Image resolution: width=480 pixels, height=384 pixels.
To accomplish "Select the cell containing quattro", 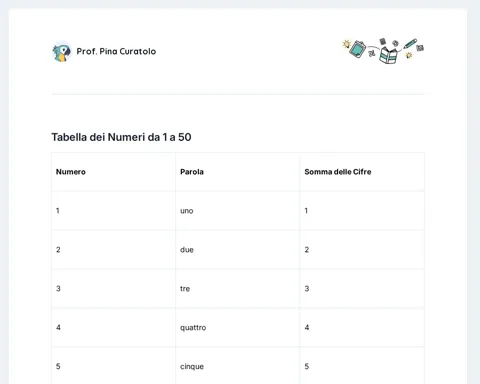I will 238,328.
